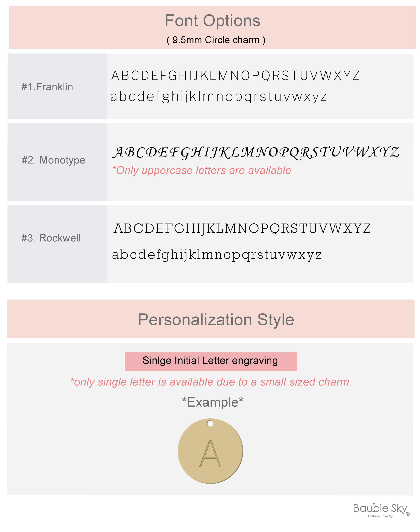Click the Franklin lowercase alphabet sample
Screen dimensions: 420x532
click(218, 97)
